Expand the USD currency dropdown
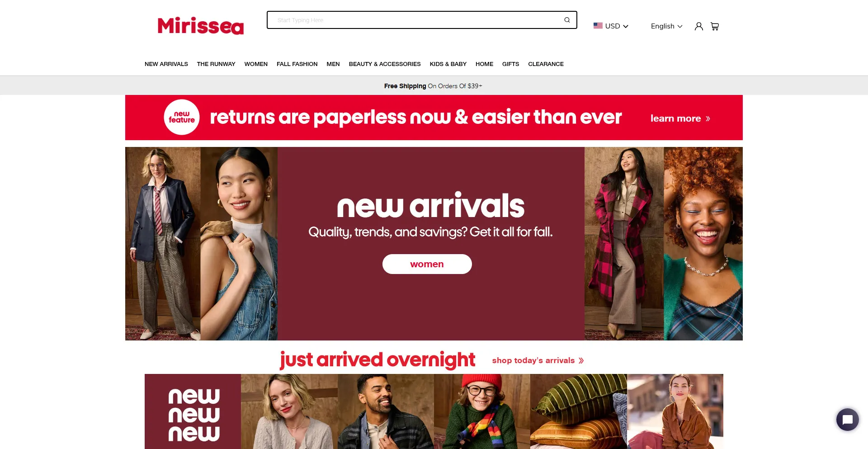This screenshot has width=868, height=449. tap(611, 26)
